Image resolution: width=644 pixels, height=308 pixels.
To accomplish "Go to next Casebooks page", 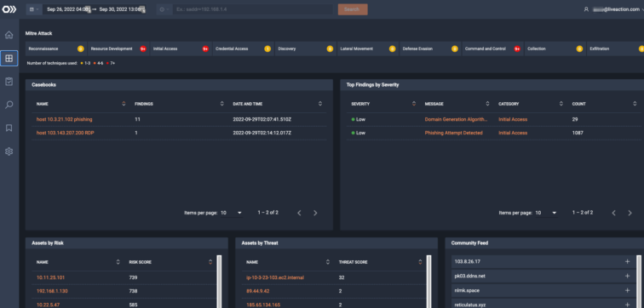I will coord(315,213).
